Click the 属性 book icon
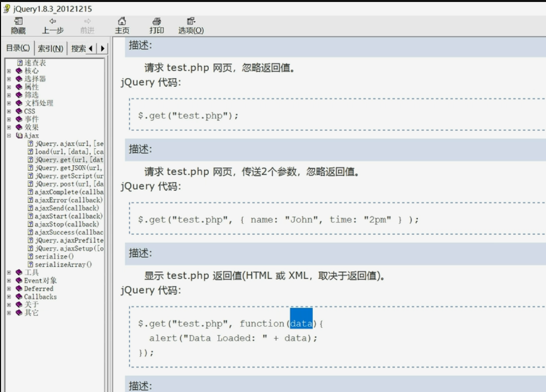 pos(19,87)
